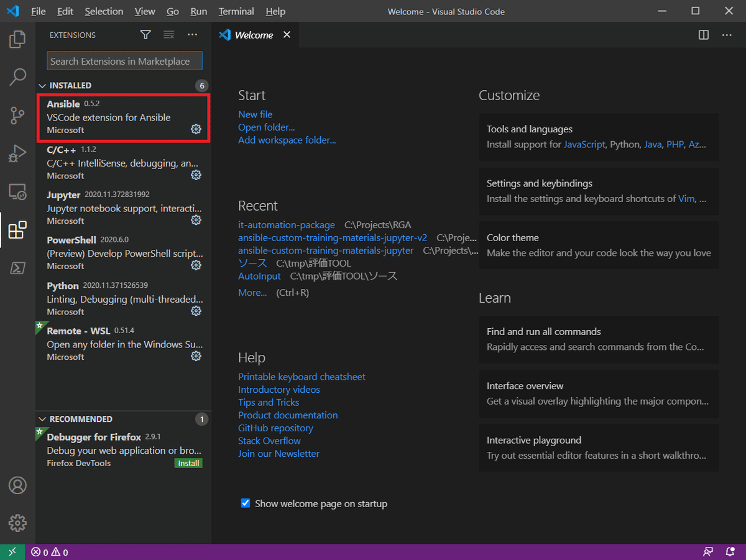
Task: Click Add workspace folder... link
Action: pos(287,140)
